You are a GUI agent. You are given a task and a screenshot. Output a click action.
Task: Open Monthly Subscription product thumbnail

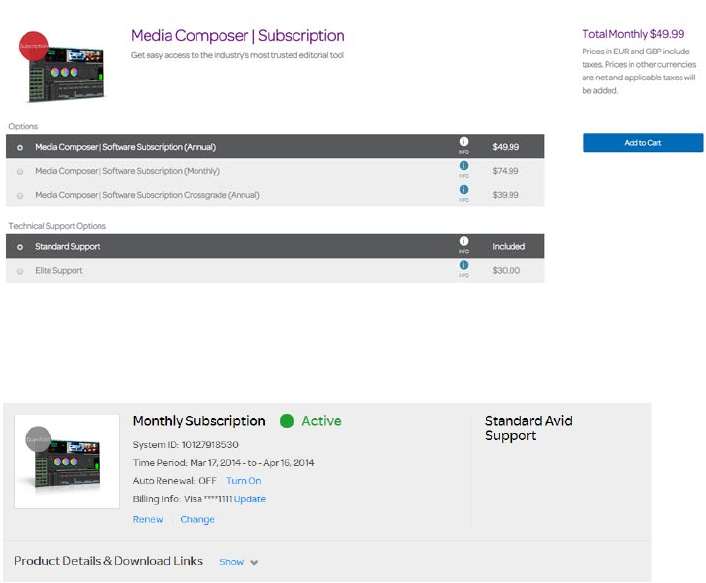(67, 462)
